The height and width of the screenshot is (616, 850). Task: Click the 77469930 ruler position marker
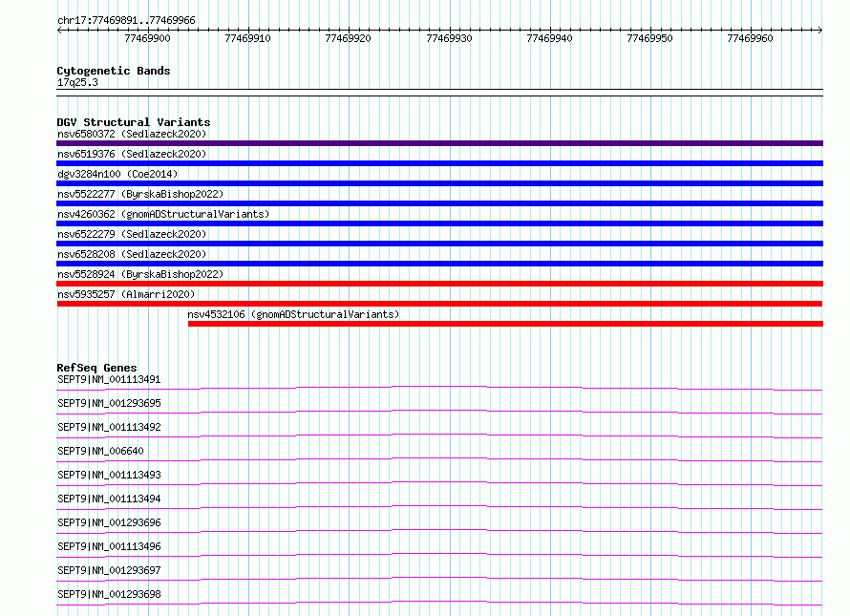(x=449, y=38)
